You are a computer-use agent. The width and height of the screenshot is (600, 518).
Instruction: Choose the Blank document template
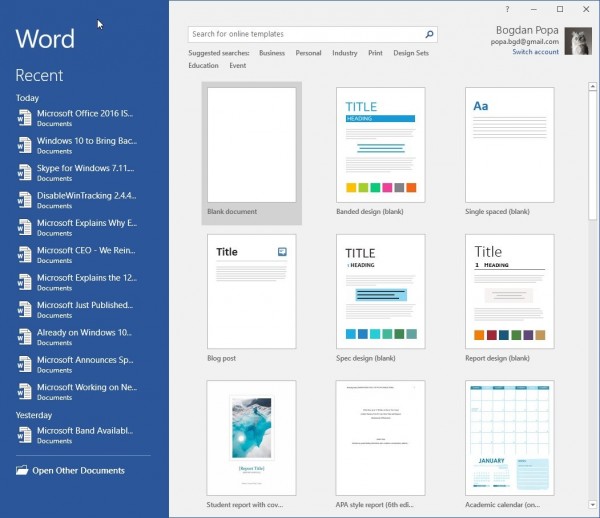[x=252, y=153]
